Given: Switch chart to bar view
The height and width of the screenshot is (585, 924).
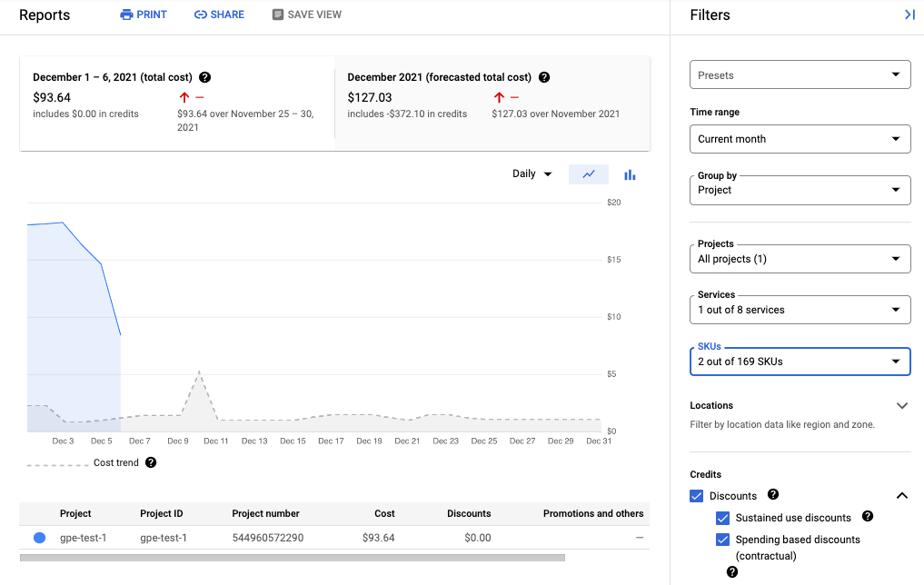Looking at the screenshot, I should click(x=630, y=174).
